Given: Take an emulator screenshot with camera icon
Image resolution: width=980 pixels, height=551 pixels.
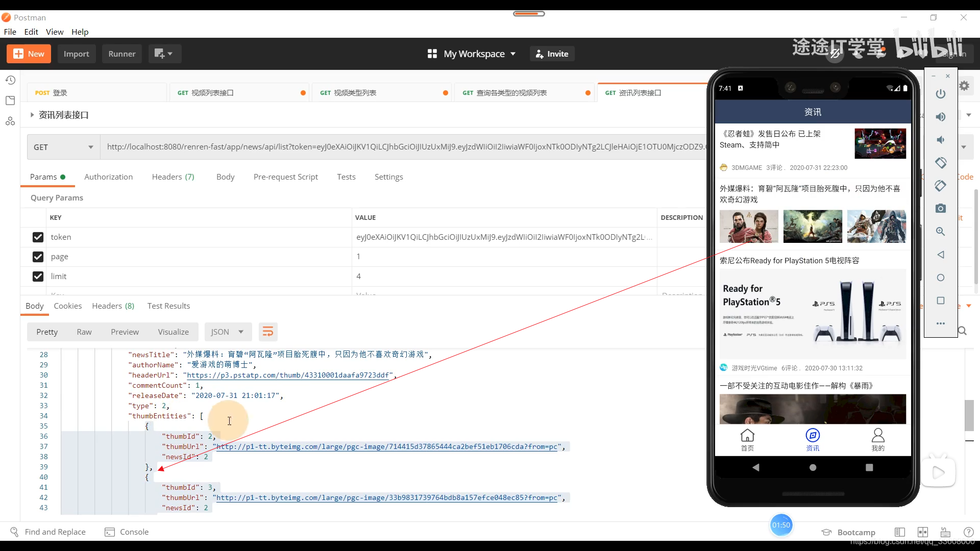Looking at the screenshot, I should (941, 209).
